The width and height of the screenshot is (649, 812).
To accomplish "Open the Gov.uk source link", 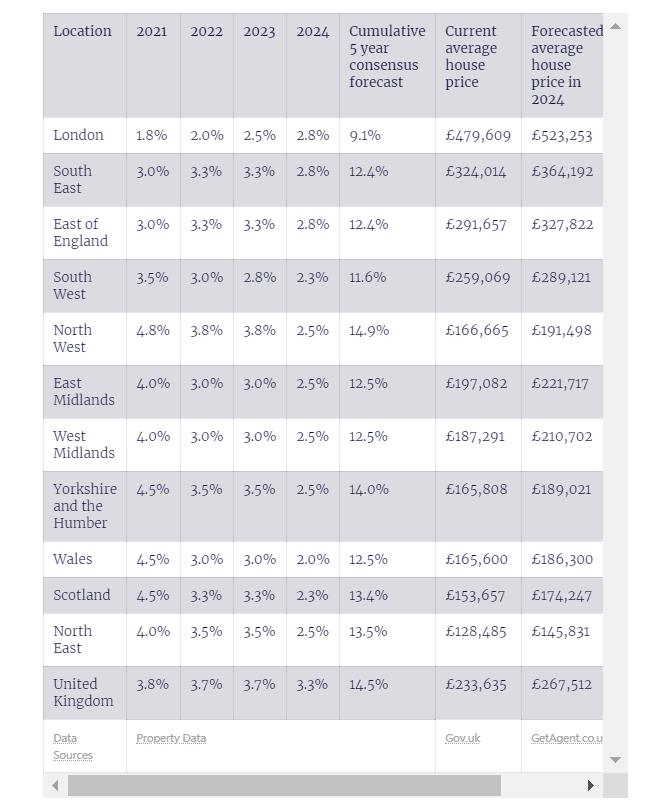I will tap(462, 738).
